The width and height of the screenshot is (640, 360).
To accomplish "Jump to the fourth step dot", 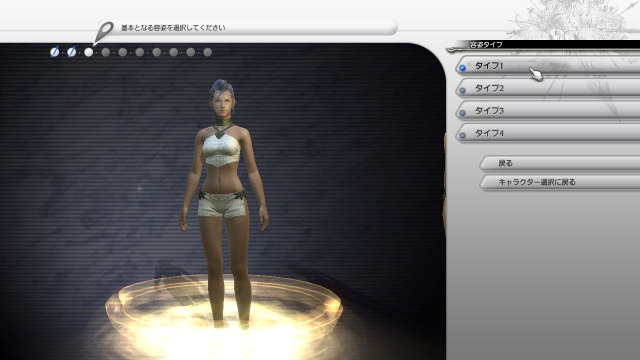I will (106, 52).
